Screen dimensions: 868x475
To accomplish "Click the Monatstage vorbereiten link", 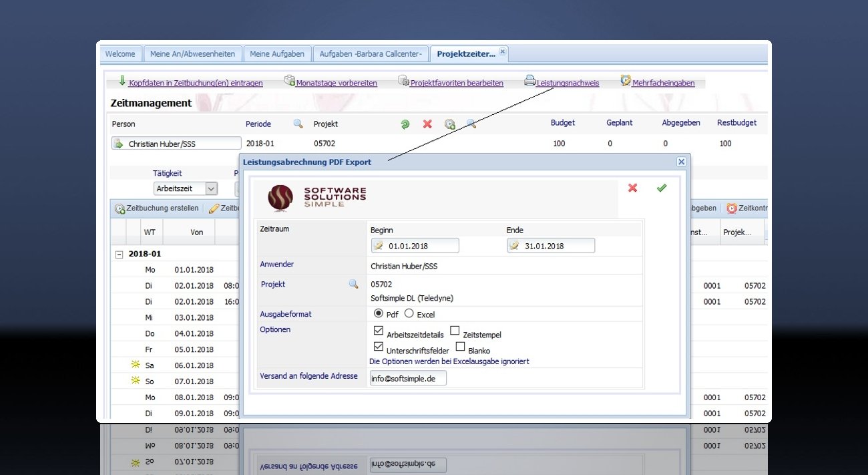I will [x=337, y=84].
